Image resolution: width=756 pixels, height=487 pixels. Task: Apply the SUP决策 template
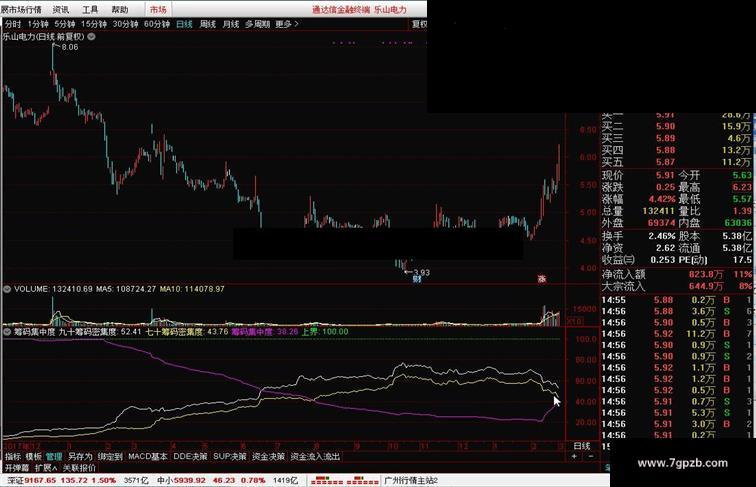pos(230,456)
